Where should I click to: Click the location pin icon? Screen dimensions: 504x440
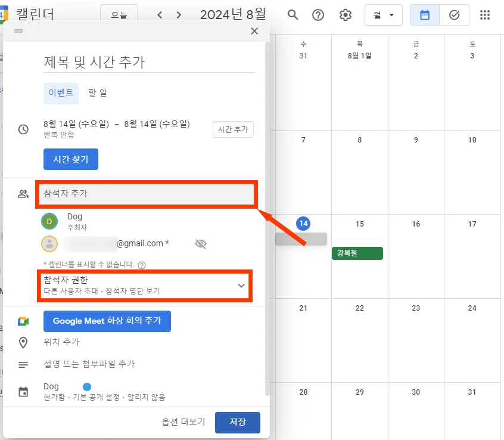(x=24, y=342)
